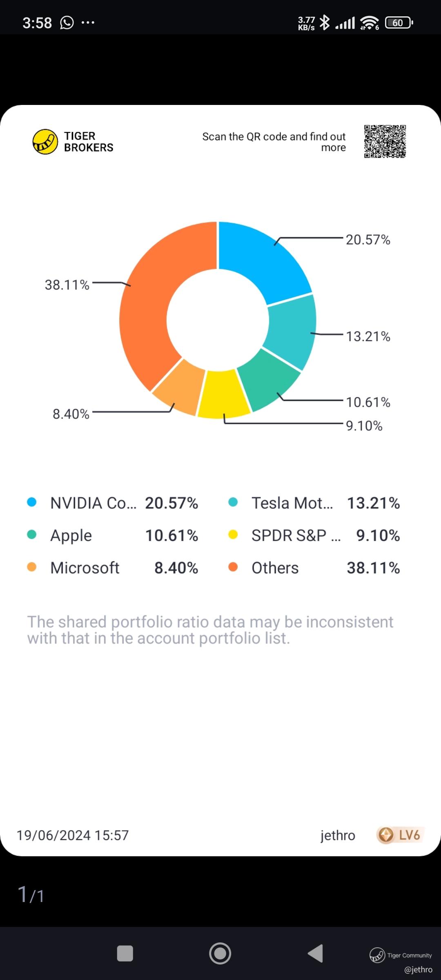The image size is (441, 980).
Task: Tap the orange Microsoft legend color dot
Action: (x=32, y=567)
